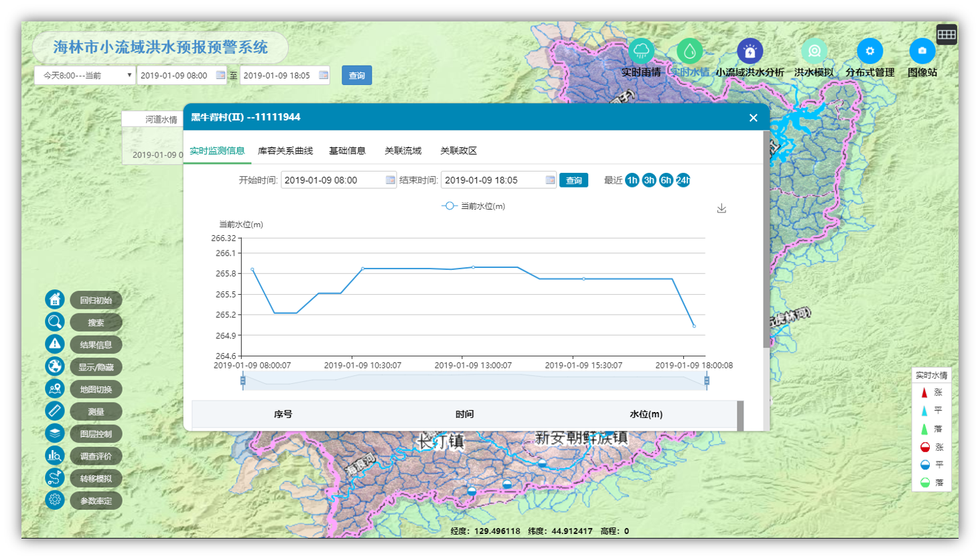Toggle the 当前水位(m) legend series
Viewport: 980px width, 560px height.
point(473,206)
